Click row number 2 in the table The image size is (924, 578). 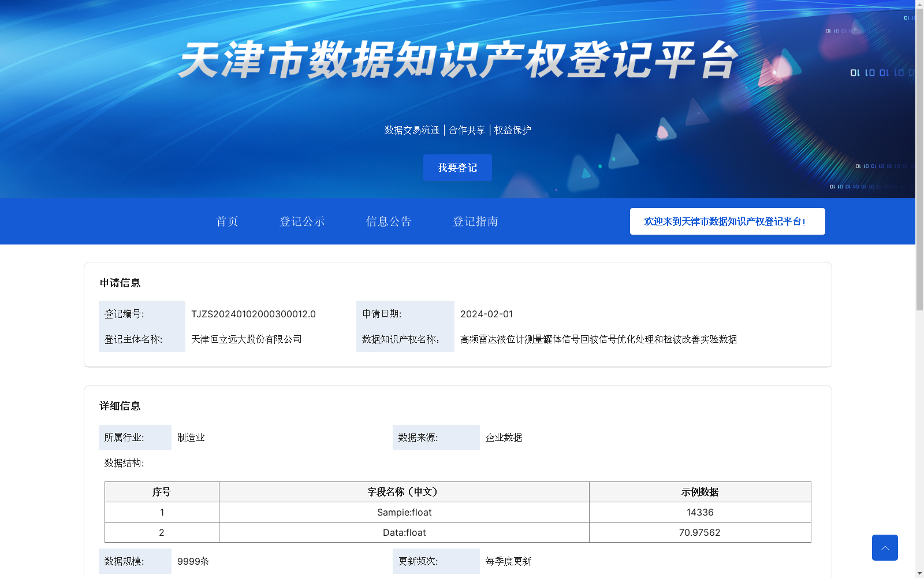[x=162, y=532]
